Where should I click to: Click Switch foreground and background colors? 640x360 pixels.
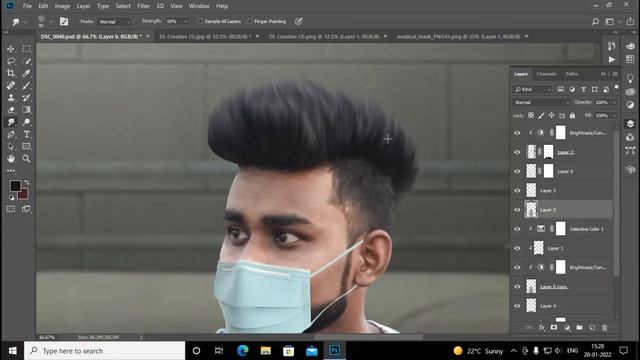(27, 182)
